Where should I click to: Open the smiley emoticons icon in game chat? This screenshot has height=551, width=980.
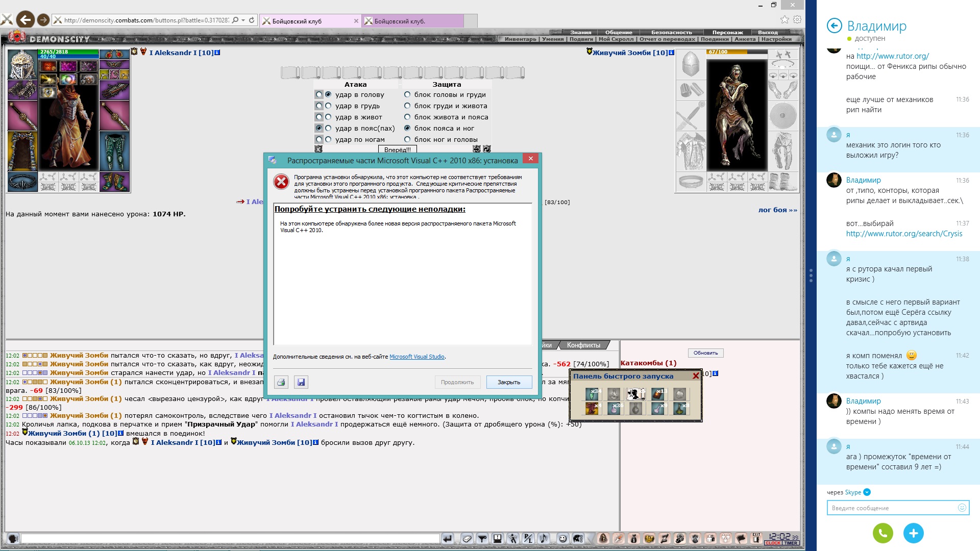tap(563, 538)
